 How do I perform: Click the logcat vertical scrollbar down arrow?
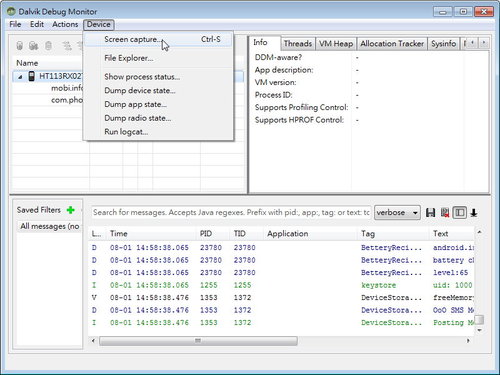479,330
